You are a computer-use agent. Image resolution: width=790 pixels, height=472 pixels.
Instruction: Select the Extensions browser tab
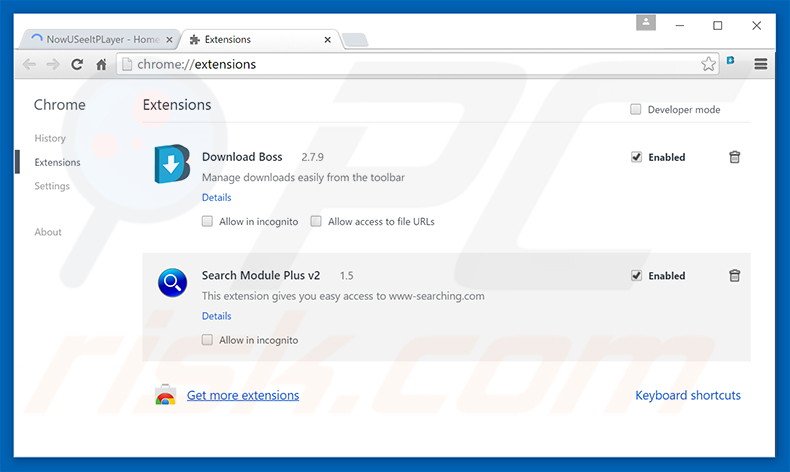tap(262, 39)
